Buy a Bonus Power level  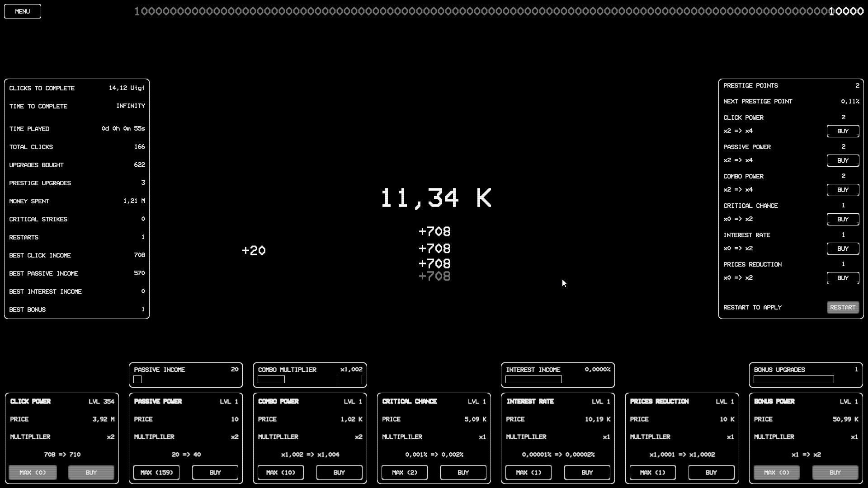835,473
